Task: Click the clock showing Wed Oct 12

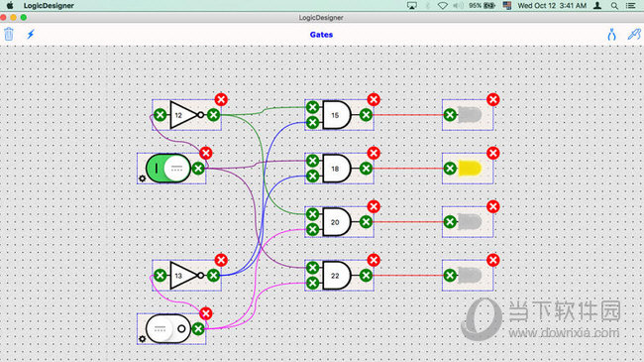Action: click(x=552, y=6)
